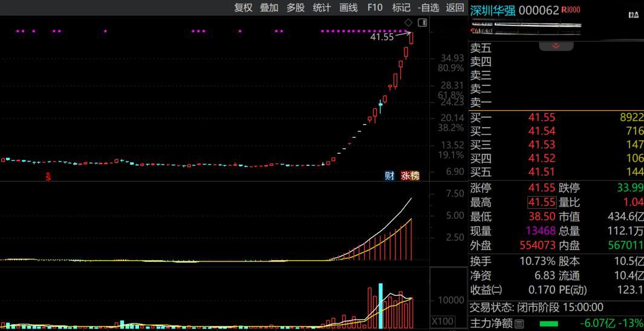Click the R1000 margin trading badge
Screen dimensions: 644x331
point(570,10)
